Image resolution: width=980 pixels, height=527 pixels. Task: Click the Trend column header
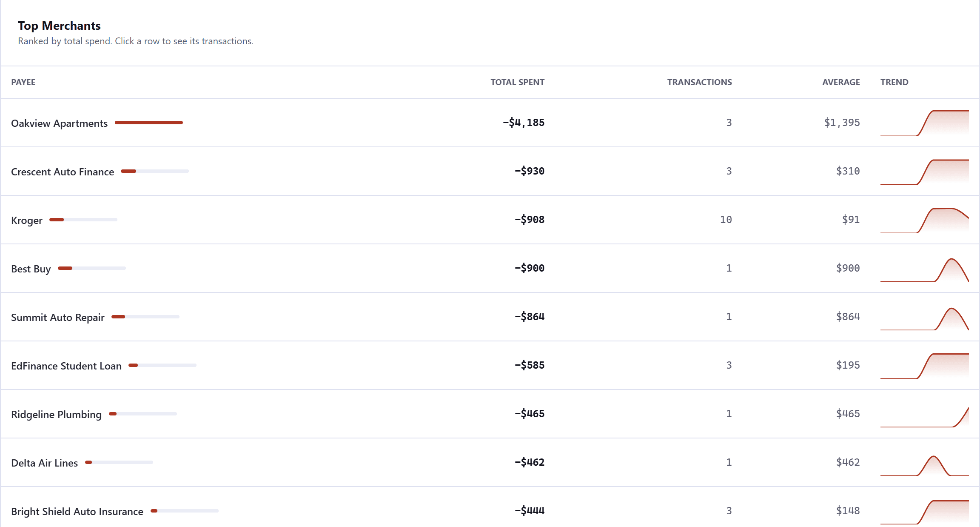[x=894, y=82]
